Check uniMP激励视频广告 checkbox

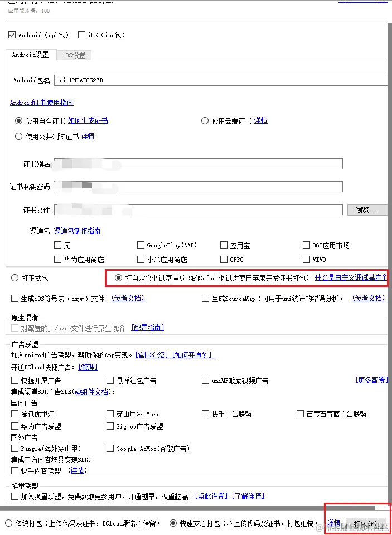coord(205,381)
